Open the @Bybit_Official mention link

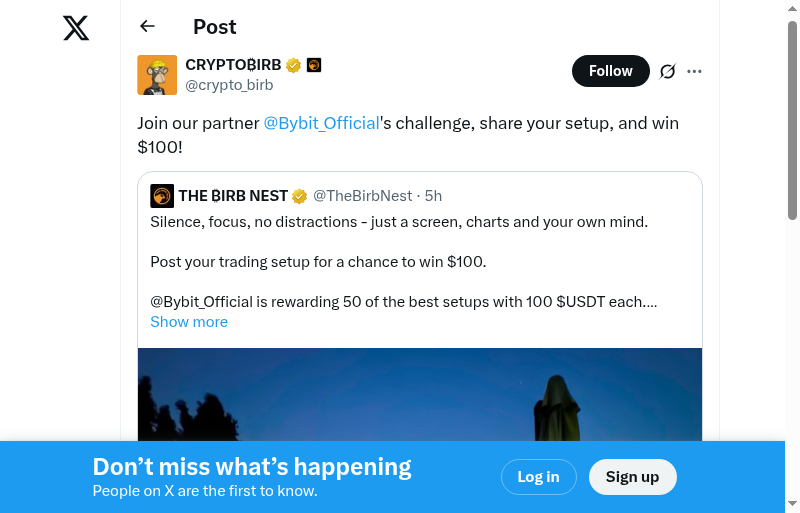pyautogui.click(x=321, y=123)
